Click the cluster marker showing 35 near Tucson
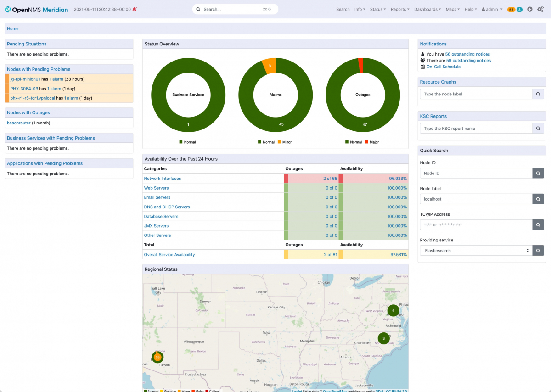551x392 pixels. coord(157,357)
